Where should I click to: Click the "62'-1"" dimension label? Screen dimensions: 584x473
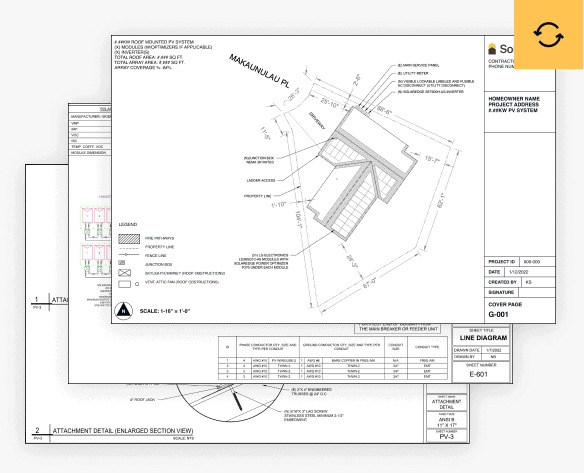[x=441, y=200]
